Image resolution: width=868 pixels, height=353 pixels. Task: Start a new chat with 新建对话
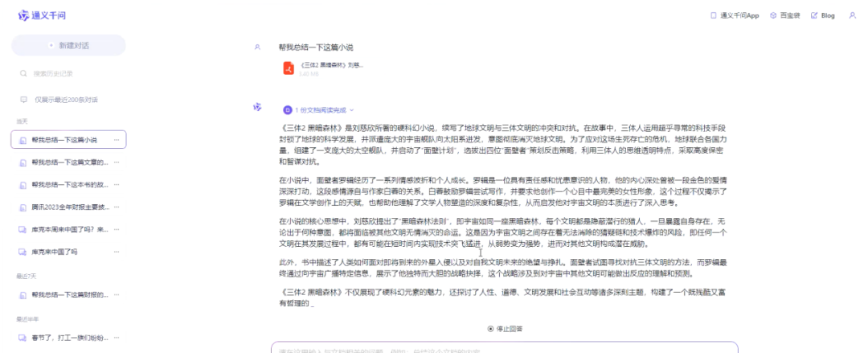tap(68, 46)
